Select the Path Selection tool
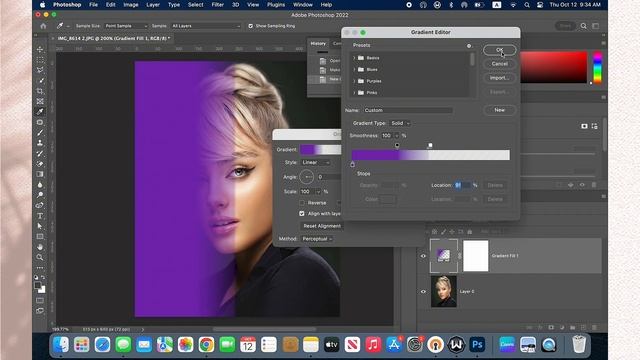Image resolution: width=640 pixels, height=360 pixels. 40,226
